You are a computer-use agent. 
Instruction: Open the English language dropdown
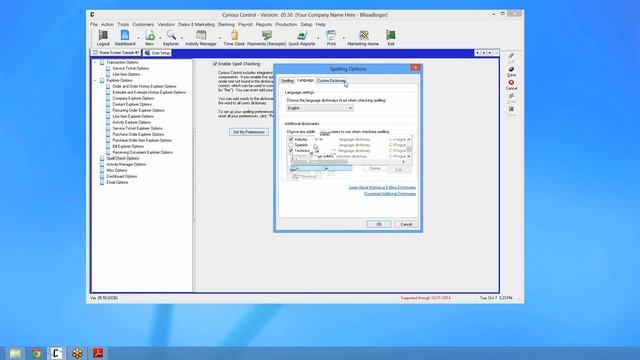coord(320,108)
